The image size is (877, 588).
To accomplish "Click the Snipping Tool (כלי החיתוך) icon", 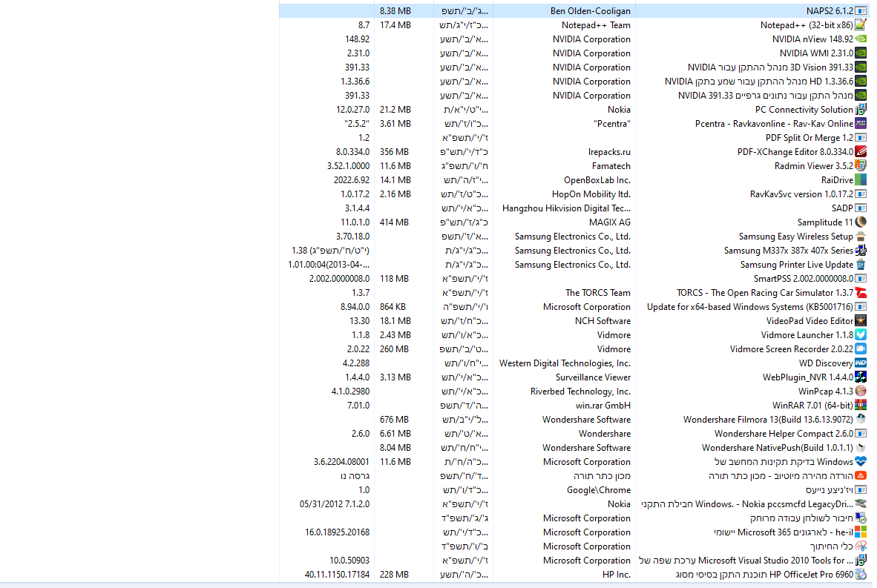I will click(861, 546).
